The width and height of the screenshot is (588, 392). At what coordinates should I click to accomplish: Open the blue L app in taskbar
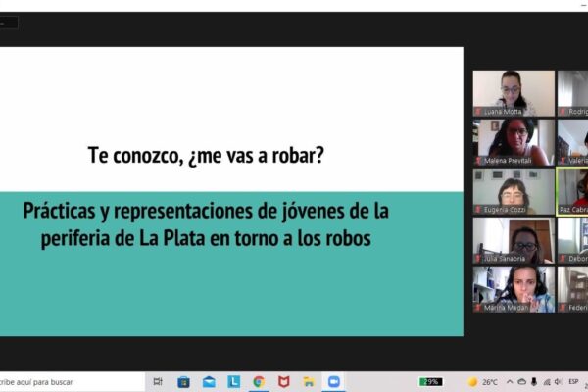pyautogui.click(x=234, y=382)
